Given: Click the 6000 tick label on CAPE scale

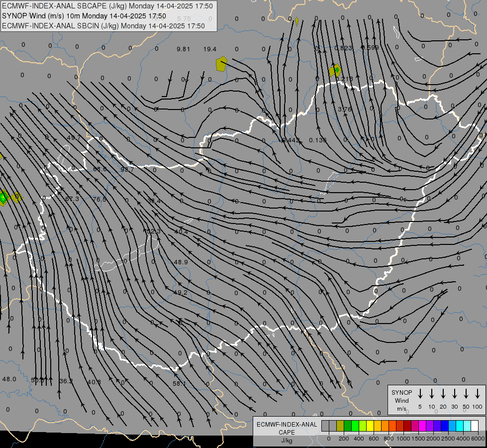Looking at the screenshot, I should click(478, 439).
